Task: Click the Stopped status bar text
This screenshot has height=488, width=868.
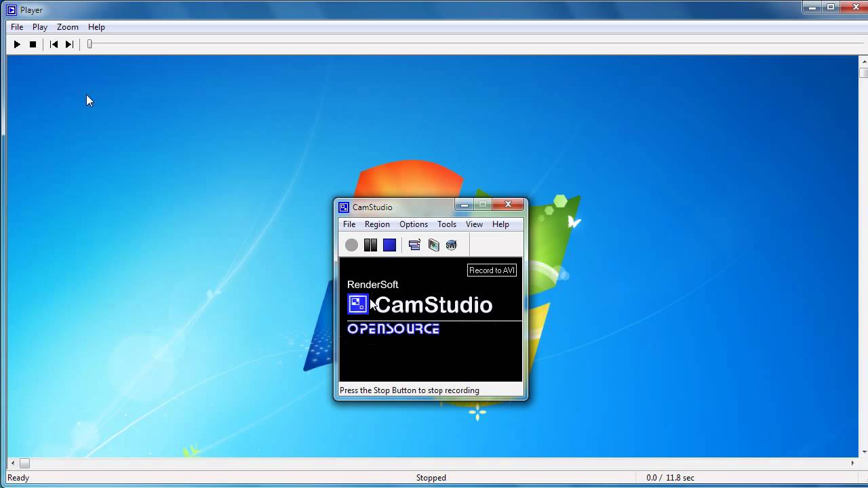Action: (x=431, y=478)
